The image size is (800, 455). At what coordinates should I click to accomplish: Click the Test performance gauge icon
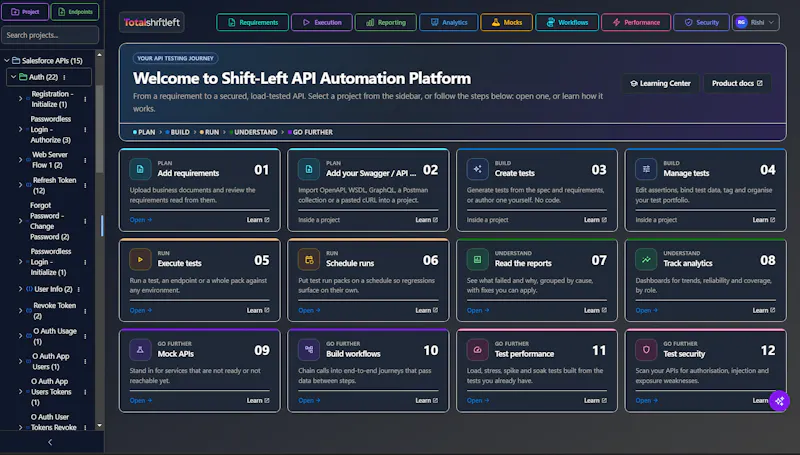pos(478,350)
